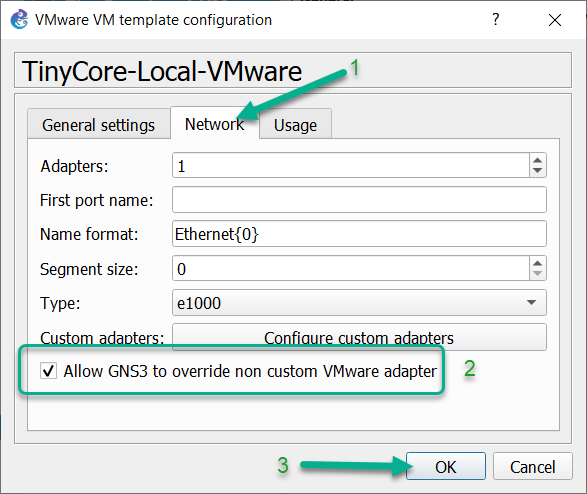Toggle Allow GNS3 to override adapter checkbox
This screenshot has width=587, height=494.
49,371
